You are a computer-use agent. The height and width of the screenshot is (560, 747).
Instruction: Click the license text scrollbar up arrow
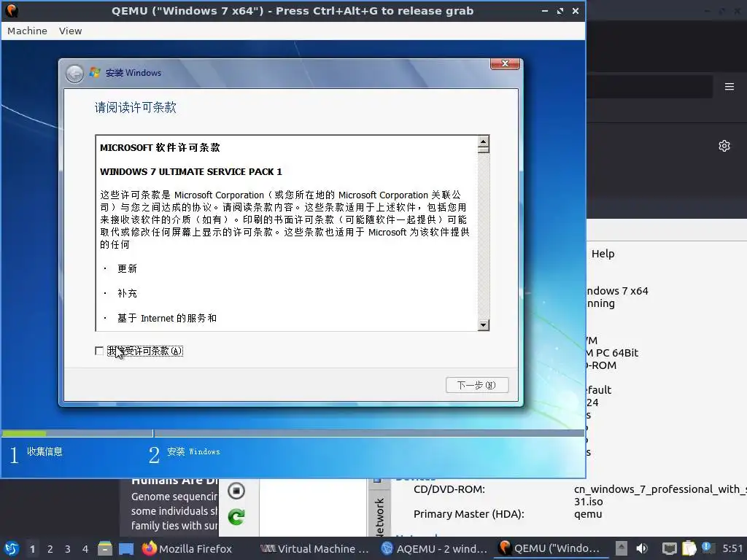point(484,141)
